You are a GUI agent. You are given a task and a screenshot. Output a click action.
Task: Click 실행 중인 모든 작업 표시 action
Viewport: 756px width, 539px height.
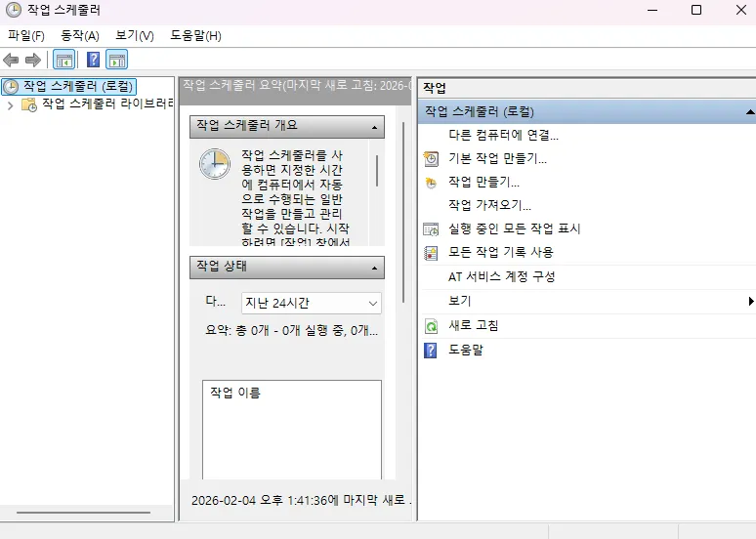pos(515,228)
